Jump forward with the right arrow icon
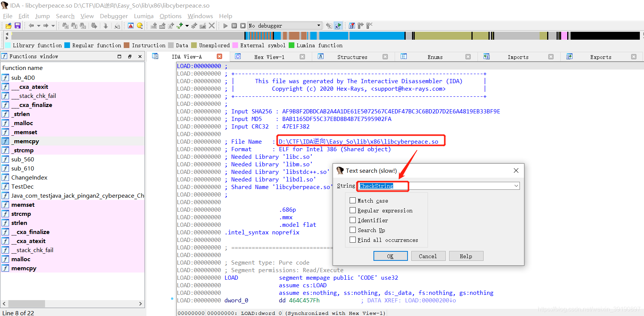 (x=46, y=26)
